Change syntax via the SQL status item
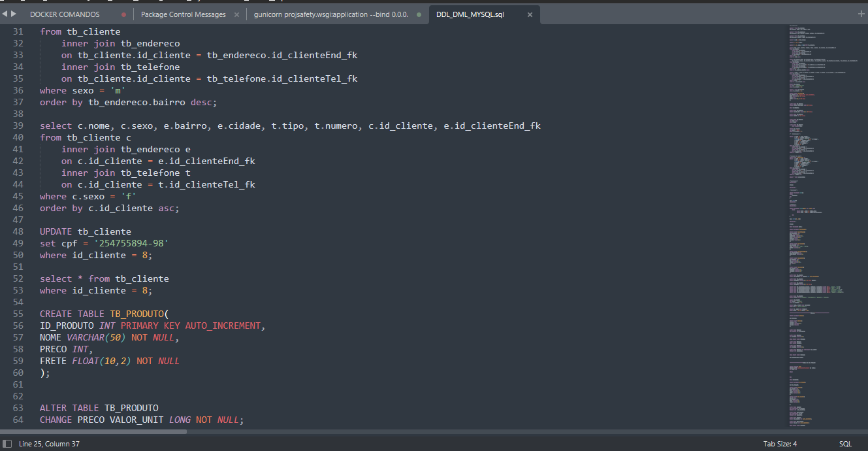Image resolution: width=868 pixels, height=451 pixels. click(x=845, y=444)
